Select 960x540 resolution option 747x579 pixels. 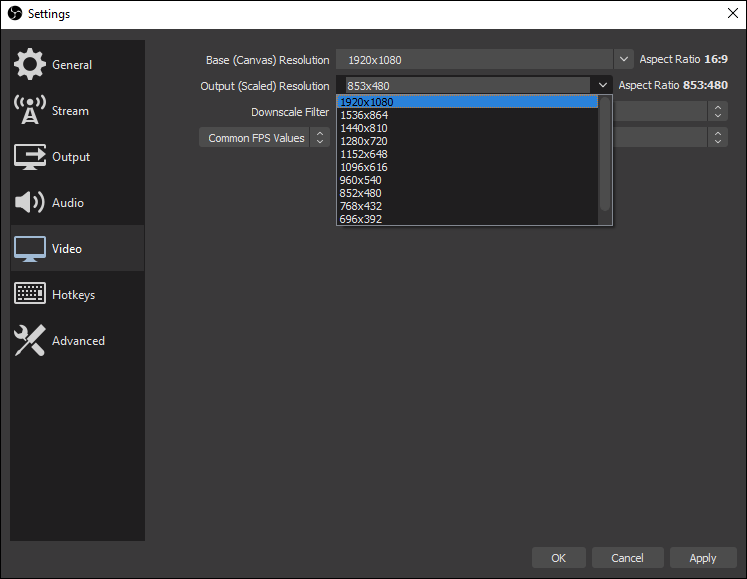[x=467, y=180]
